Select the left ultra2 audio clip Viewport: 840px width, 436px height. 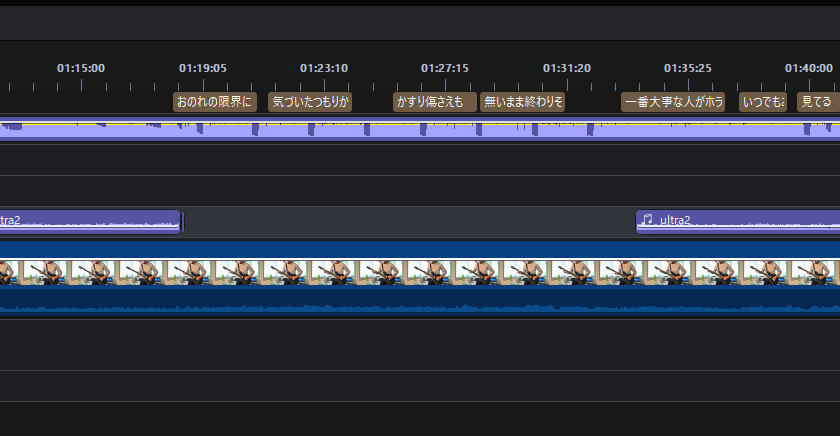pyautogui.click(x=90, y=221)
